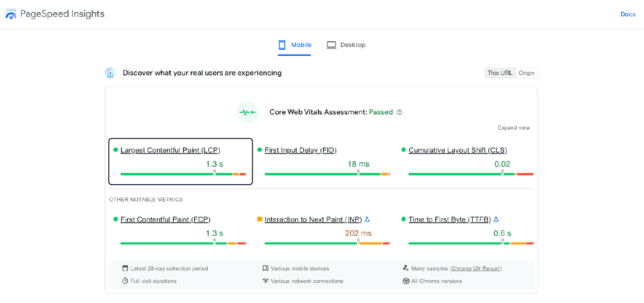This screenshot has width=644, height=303.
Task: Click the Core Web Vitals pulse icon
Action: coord(247,112)
